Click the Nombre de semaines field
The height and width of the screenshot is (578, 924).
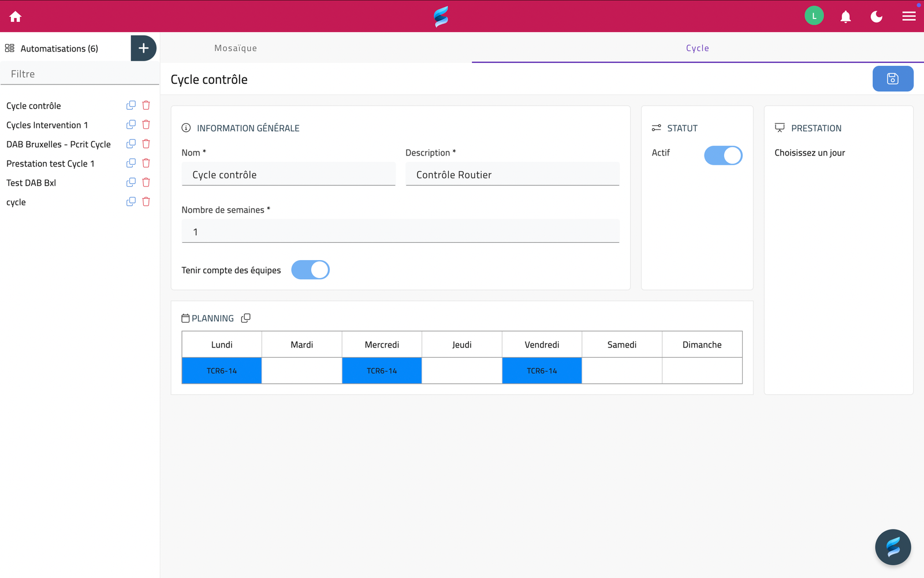pos(400,231)
